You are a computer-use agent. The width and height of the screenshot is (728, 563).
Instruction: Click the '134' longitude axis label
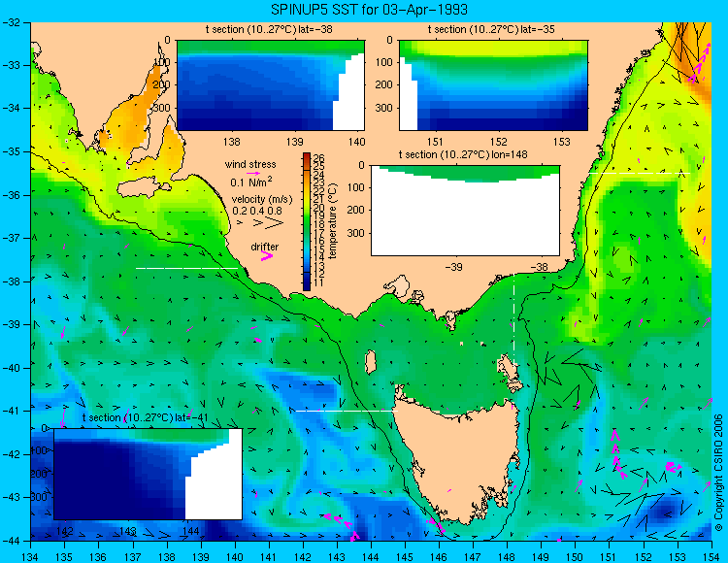point(30,557)
